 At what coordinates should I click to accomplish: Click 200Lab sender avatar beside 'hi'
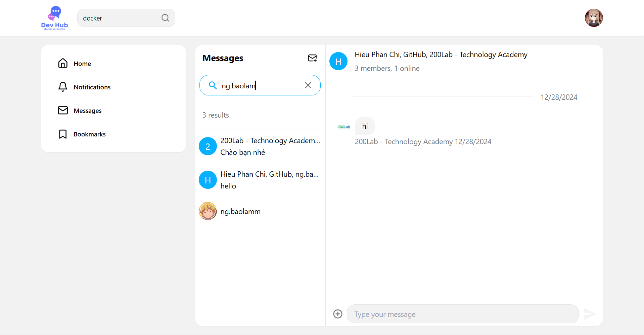click(344, 127)
